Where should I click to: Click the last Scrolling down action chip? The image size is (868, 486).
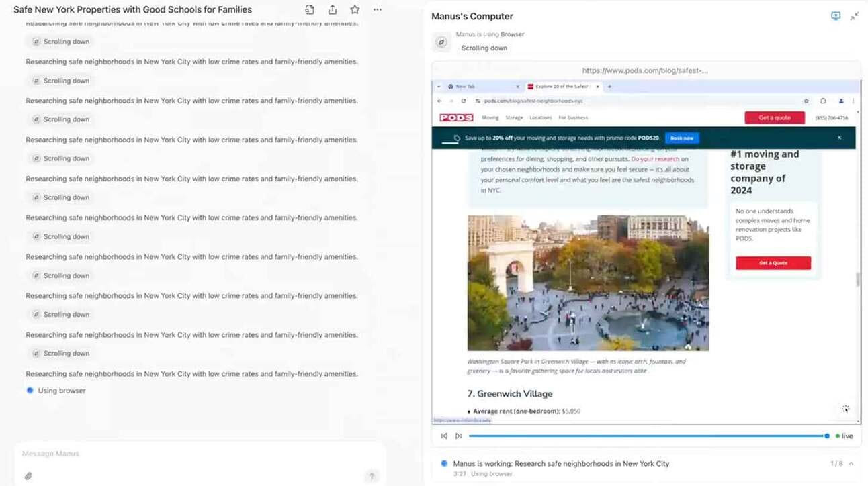pyautogui.click(x=60, y=353)
